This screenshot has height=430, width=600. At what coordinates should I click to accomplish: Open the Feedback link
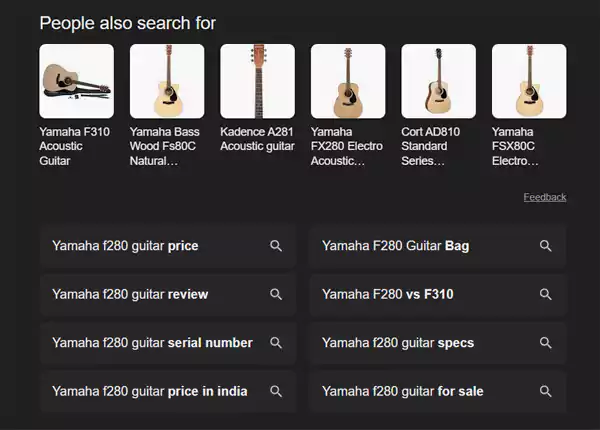pos(544,197)
